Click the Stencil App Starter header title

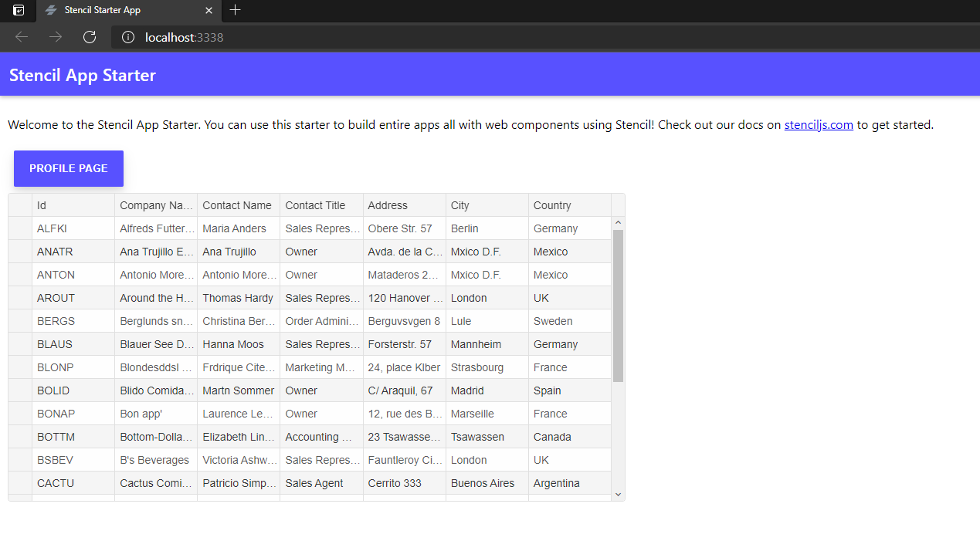pyautogui.click(x=83, y=75)
